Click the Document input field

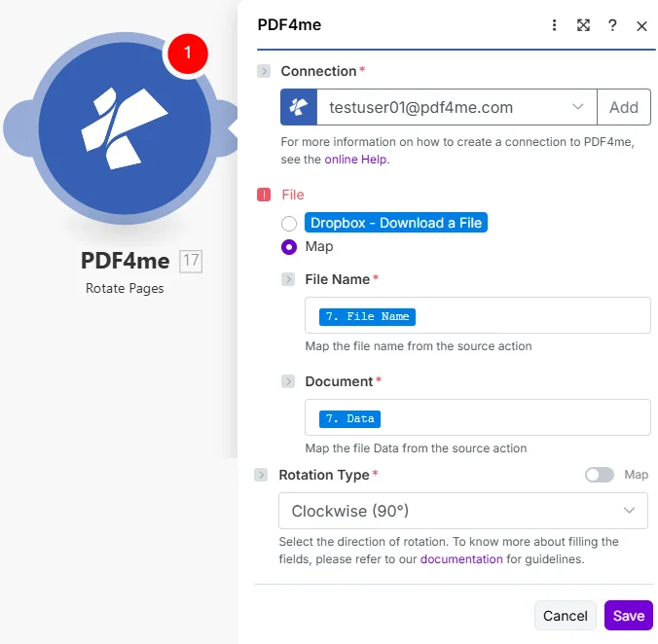pyautogui.click(x=478, y=417)
